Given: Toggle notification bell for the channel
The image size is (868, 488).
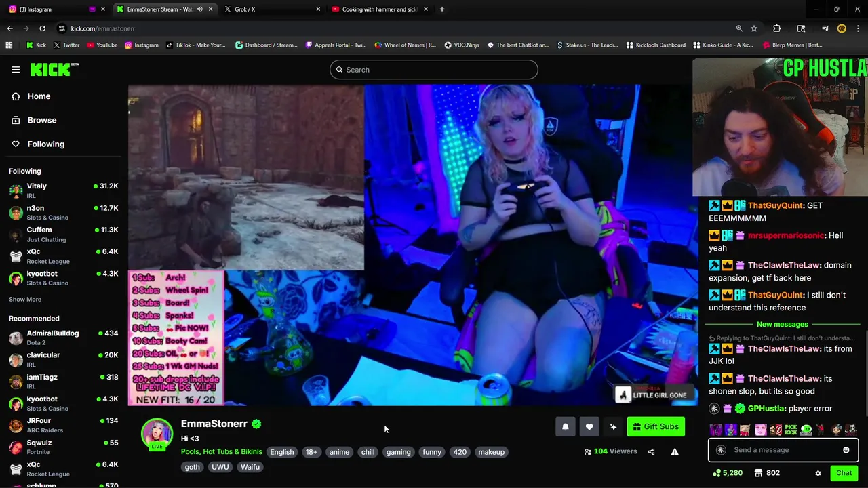Looking at the screenshot, I should pyautogui.click(x=566, y=426).
